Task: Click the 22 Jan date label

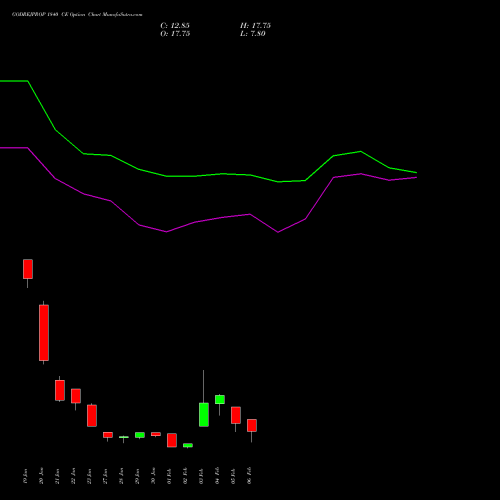Action: (x=74, y=476)
